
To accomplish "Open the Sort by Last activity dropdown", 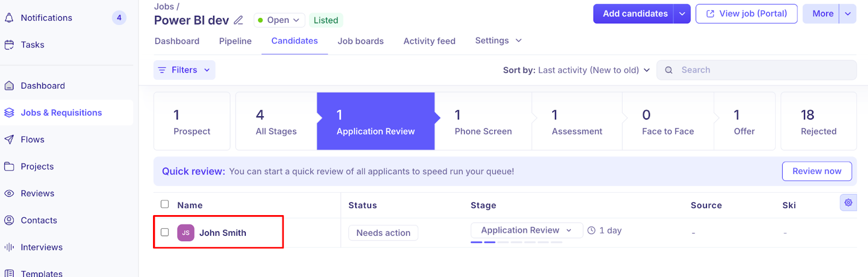I will pyautogui.click(x=577, y=70).
